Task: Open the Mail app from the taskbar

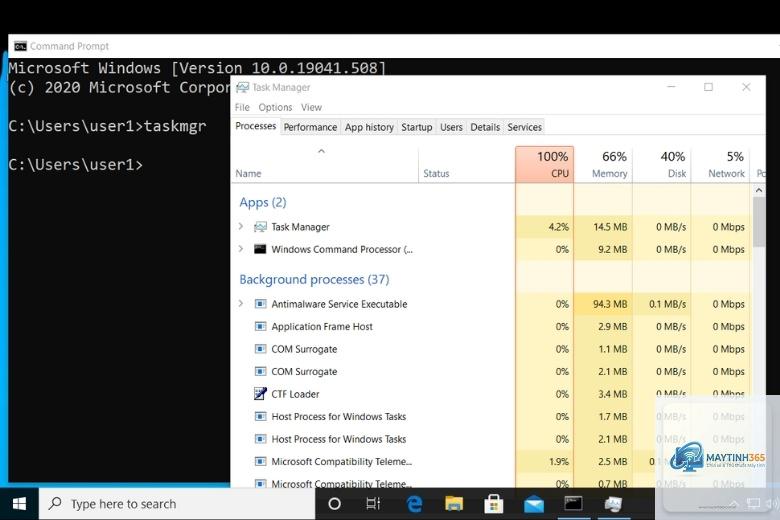Action: (534, 505)
